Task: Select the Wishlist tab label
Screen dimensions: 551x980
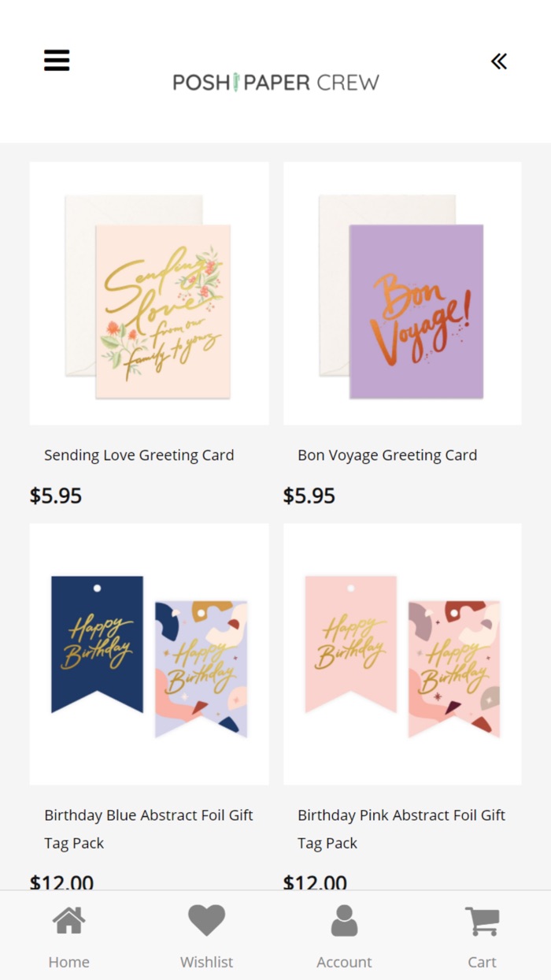Action: [206, 962]
